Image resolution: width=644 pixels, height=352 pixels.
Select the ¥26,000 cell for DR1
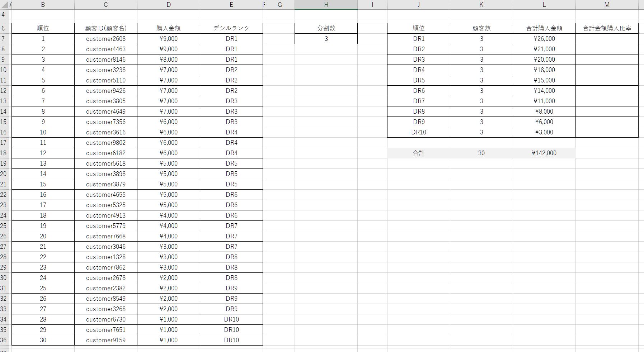click(x=544, y=39)
